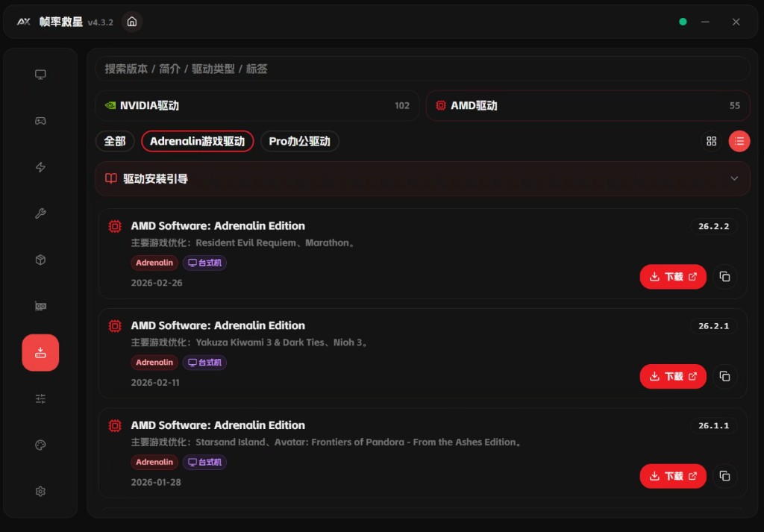Select the active driver download sidebar icon
The image size is (764, 532).
(x=40, y=353)
